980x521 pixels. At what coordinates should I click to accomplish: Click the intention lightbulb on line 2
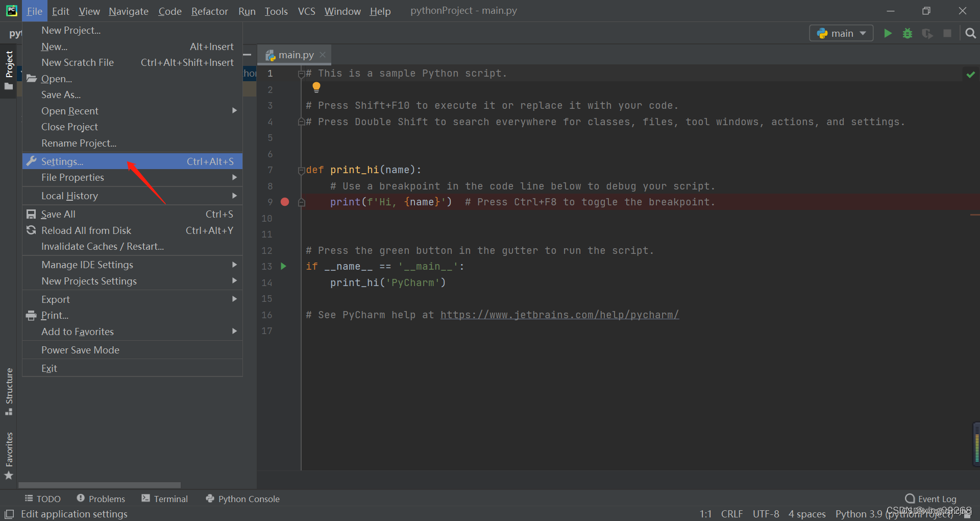coord(316,87)
